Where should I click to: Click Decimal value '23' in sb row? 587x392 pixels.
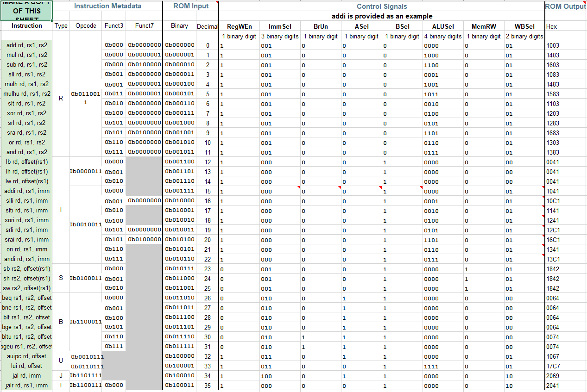click(207, 269)
